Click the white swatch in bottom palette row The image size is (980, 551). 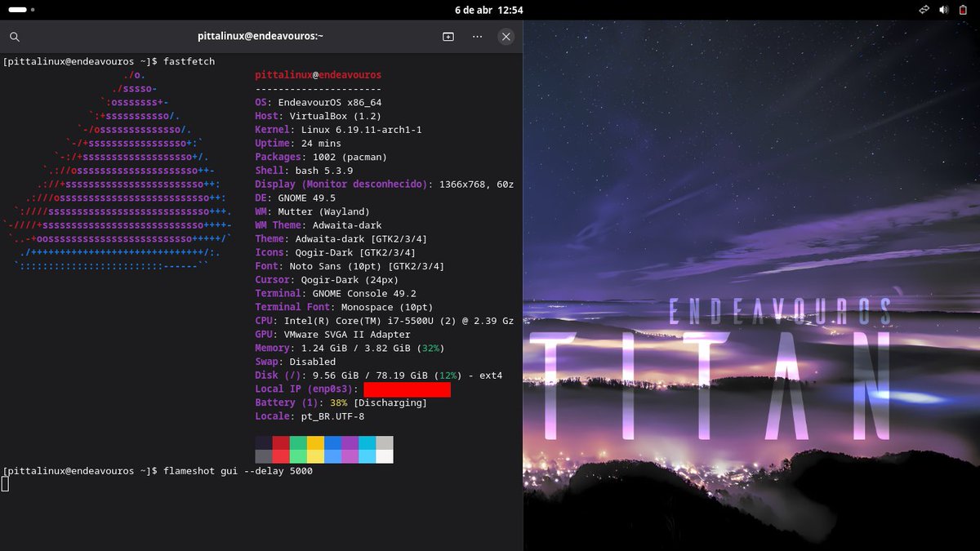pyautogui.click(x=384, y=456)
